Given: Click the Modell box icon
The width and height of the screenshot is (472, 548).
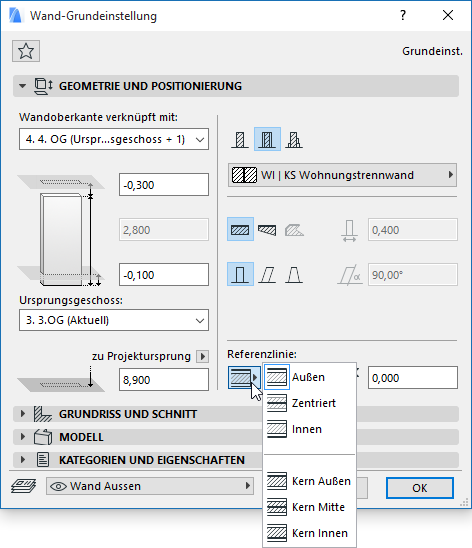Looking at the screenshot, I should [43, 437].
